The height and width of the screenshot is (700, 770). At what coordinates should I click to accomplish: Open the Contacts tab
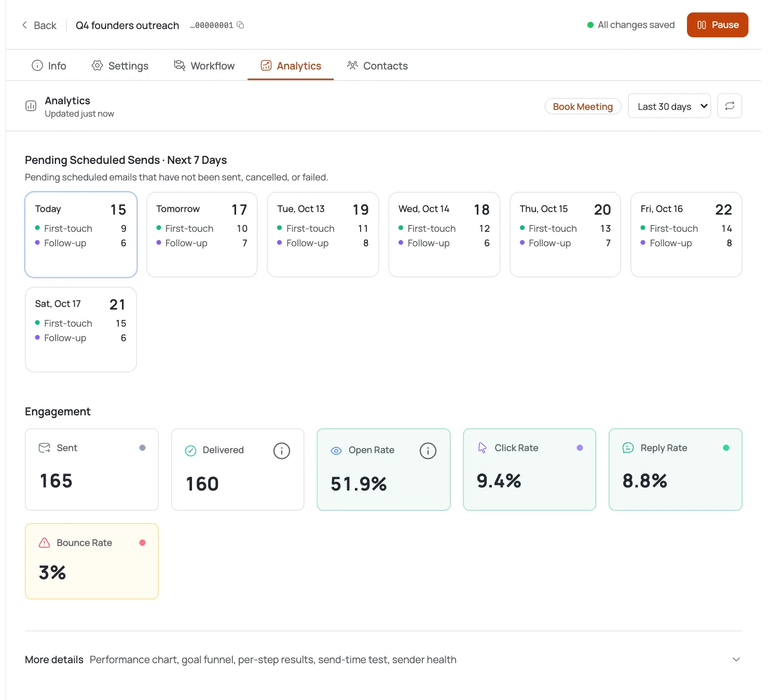[378, 65]
